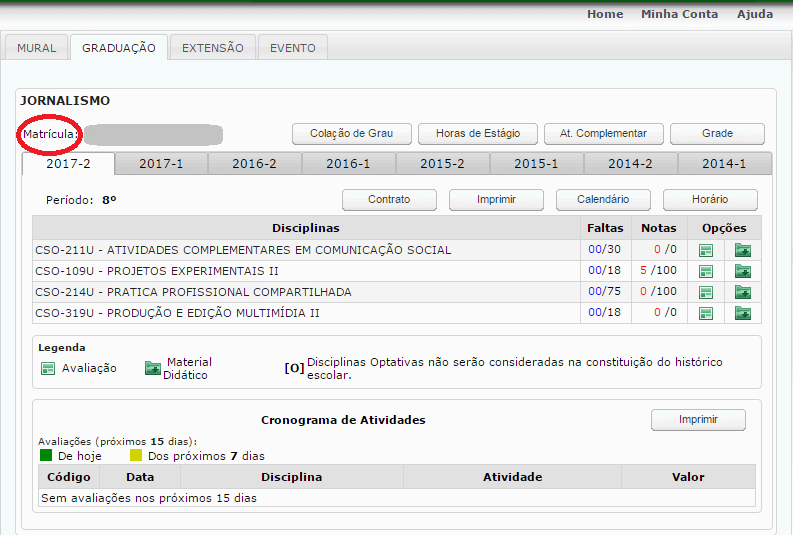Go to the MURAL tab

coord(37,48)
